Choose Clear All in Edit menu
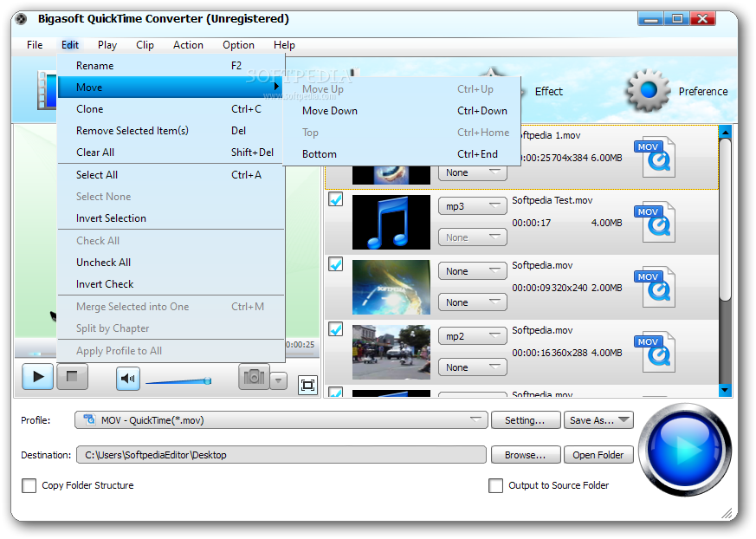The width and height of the screenshot is (756, 539). [171, 153]
